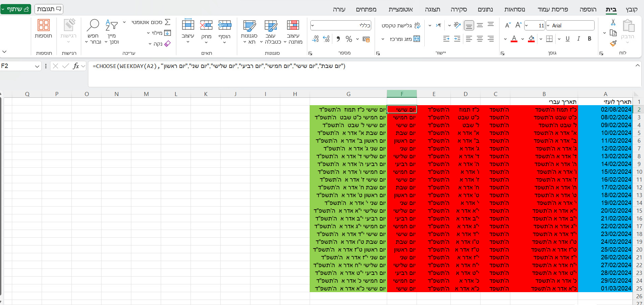Image resolution: width=644 pixels, height=305 pixels.
Task: Open Find & Select (חפש ובחר) magnifier
Action: 93,32
